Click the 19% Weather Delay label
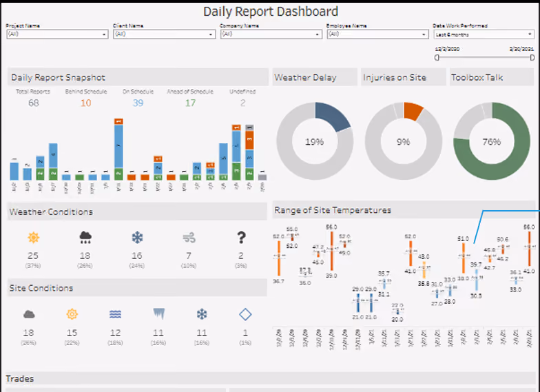This screenshot has height=392, width=540. point(314,142)
